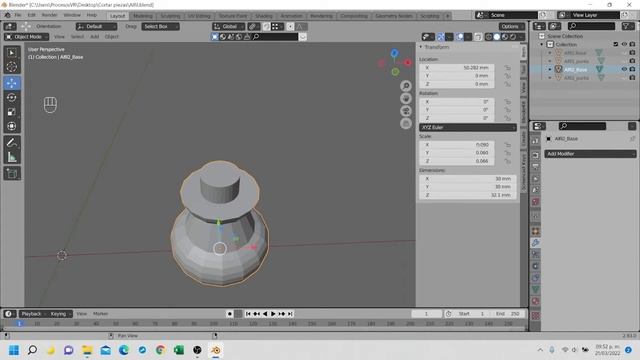The image size is (640, 360).
Task: Select the Annotate tool
Action: coord(12,142)
